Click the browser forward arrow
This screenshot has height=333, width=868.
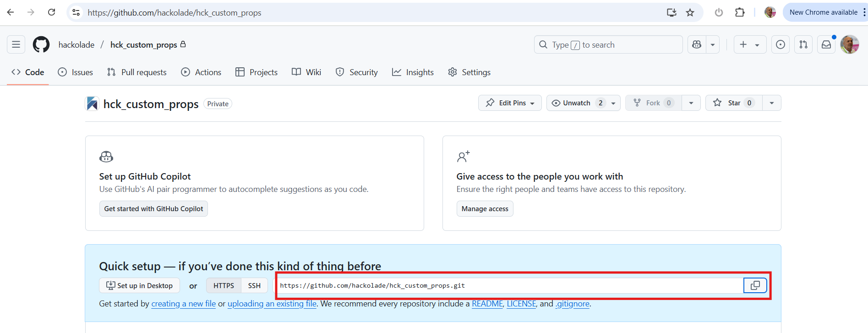(31, 12)
